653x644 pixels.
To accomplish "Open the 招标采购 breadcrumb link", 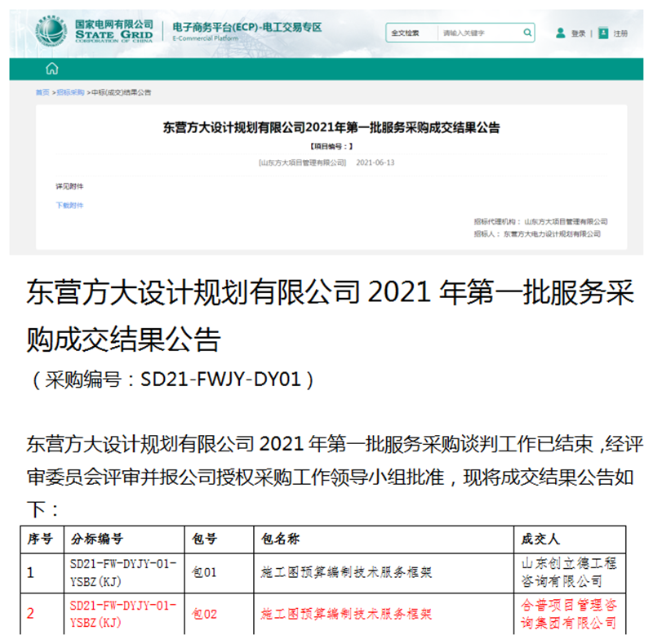I will tap(70, 92).
